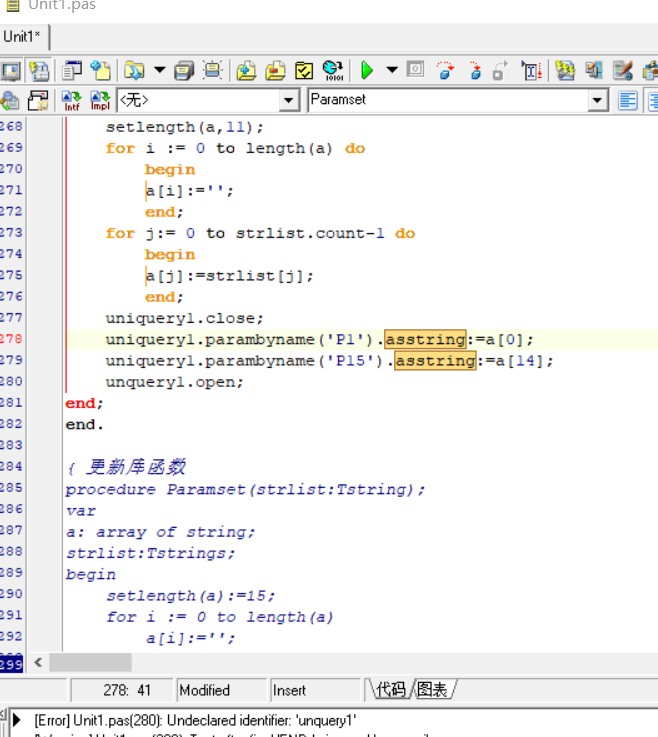Jump to implementation section (Impl)

pos(100,100)
